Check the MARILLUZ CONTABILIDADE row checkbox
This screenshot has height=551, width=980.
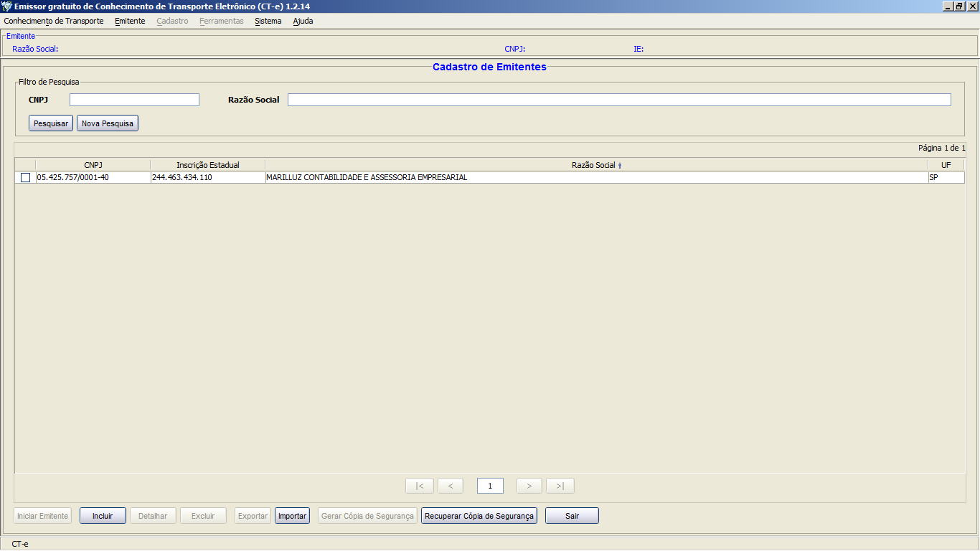coord(25,178)
